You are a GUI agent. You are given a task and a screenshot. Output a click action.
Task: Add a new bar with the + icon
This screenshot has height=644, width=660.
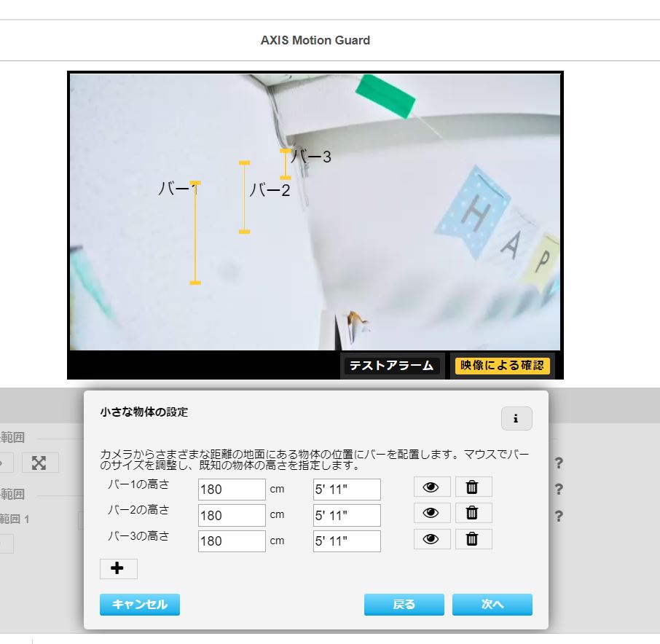click(x=118, y=568)
